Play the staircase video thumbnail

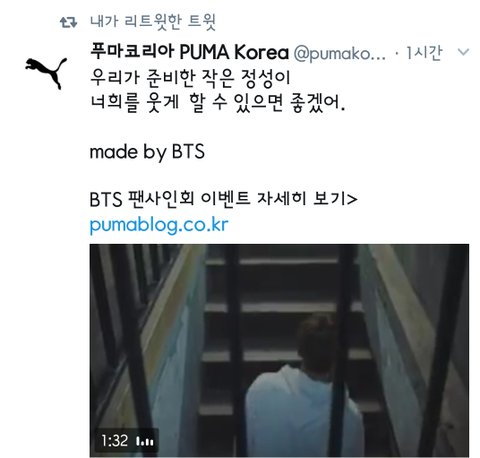coord(279,350)
